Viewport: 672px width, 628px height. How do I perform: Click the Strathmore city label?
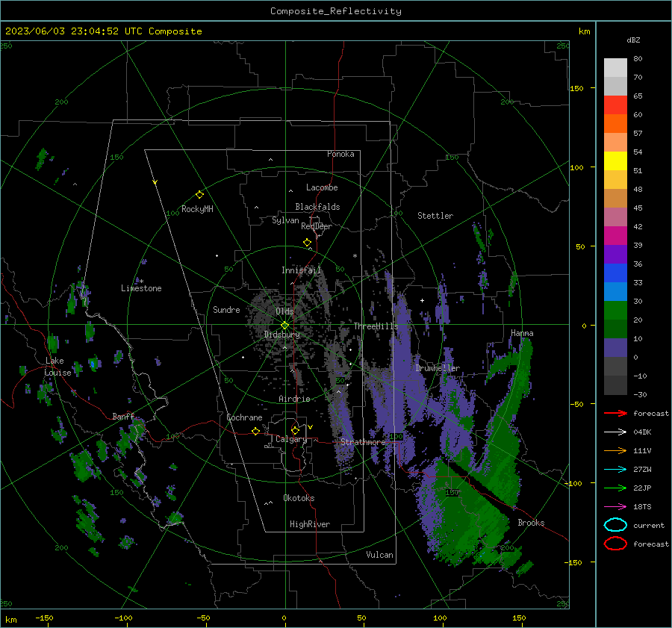coord(363,442)
